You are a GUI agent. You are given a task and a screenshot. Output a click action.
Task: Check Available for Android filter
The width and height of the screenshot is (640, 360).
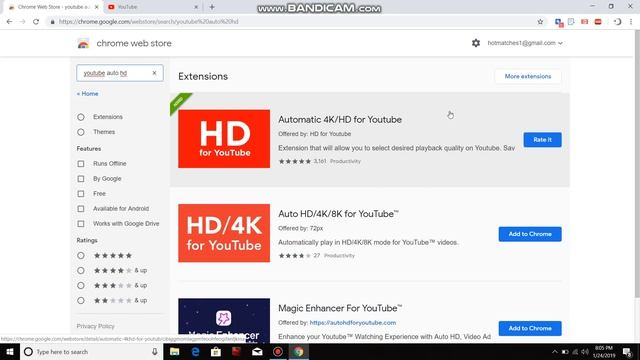click(x=81, y=209)
